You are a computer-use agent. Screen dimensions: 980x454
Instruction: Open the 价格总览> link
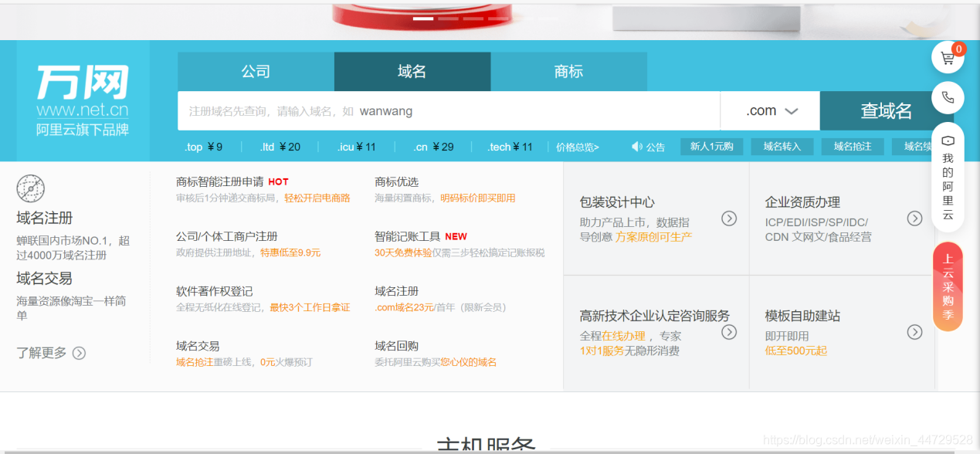pyautogui.click(x=577, y=147)
